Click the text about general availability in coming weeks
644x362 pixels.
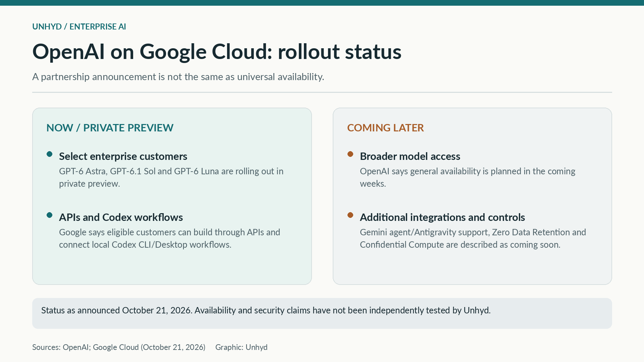coord(468,177)
